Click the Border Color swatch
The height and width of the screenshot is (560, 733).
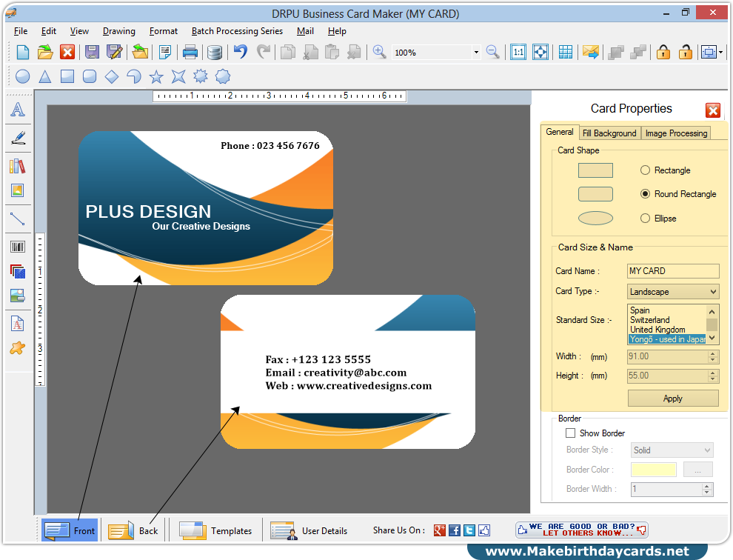pos(653,469)
